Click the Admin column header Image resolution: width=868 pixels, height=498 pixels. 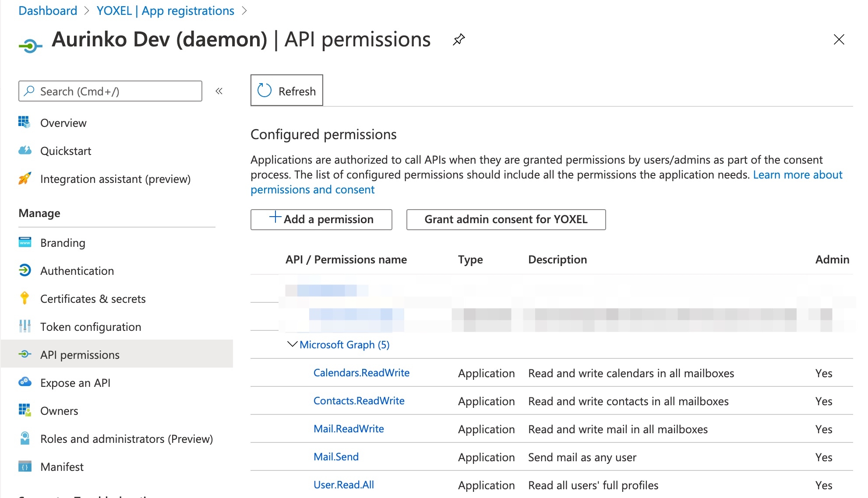pos(832,260)
